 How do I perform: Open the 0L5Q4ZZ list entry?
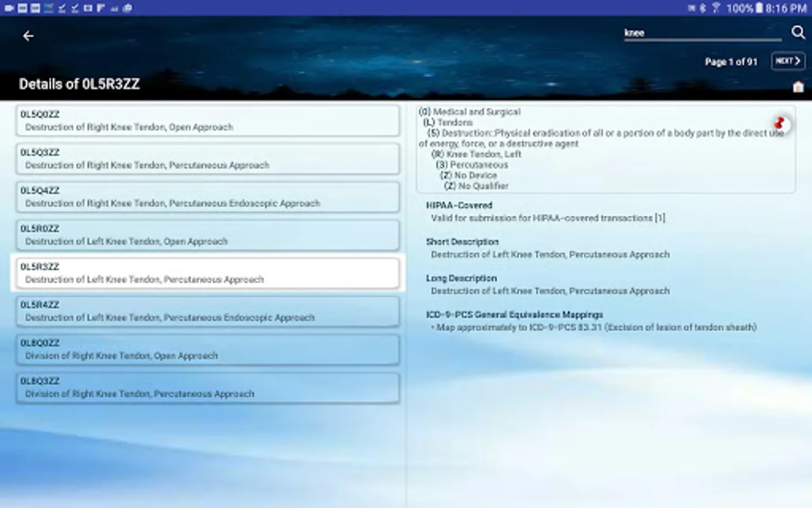(x=208, y=197)
